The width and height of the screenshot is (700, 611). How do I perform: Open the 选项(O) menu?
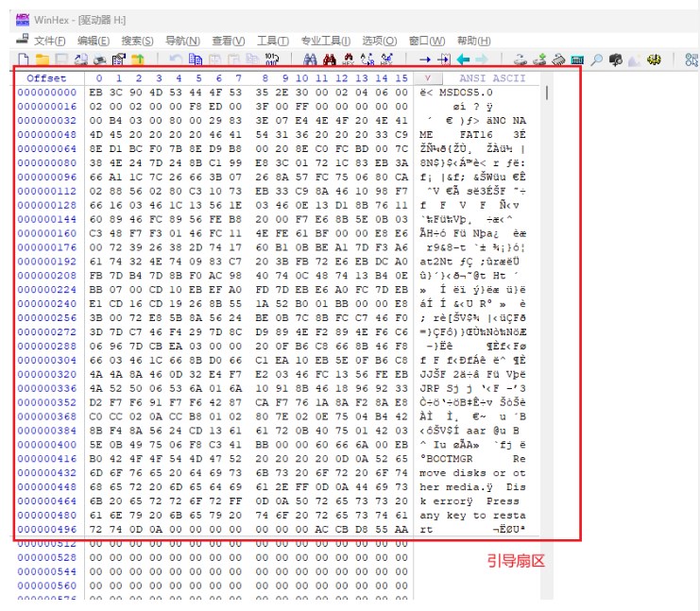click(380, 41)
